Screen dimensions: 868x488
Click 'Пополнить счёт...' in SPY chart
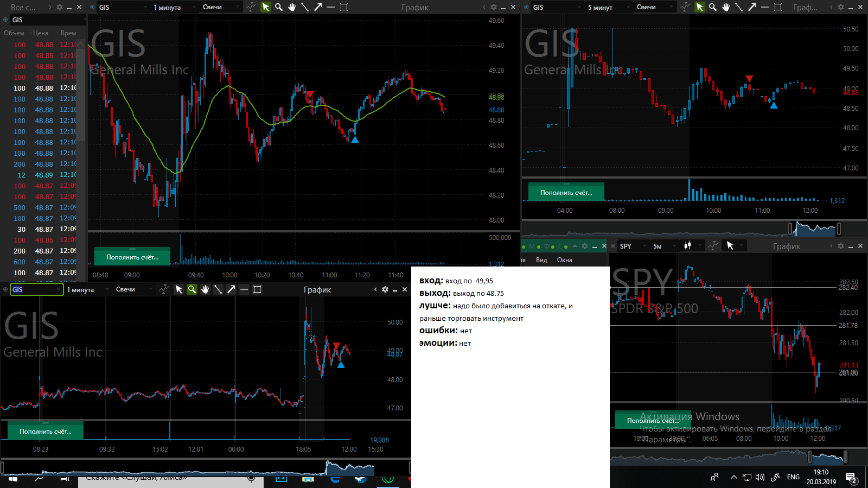653,420
